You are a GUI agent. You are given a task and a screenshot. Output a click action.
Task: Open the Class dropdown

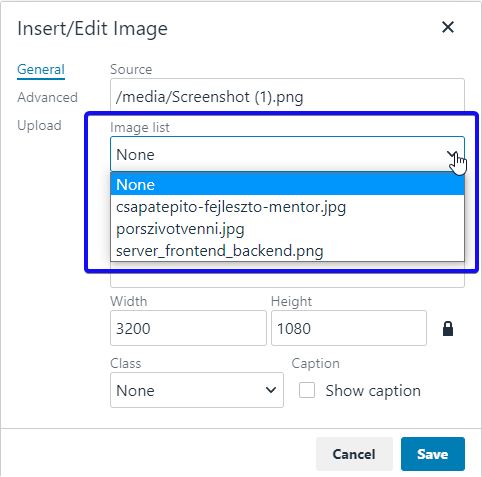pos(197,390)
